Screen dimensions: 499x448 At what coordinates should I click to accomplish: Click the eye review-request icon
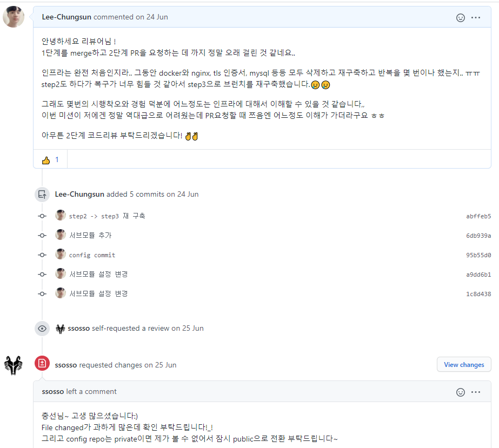[42, 329]
